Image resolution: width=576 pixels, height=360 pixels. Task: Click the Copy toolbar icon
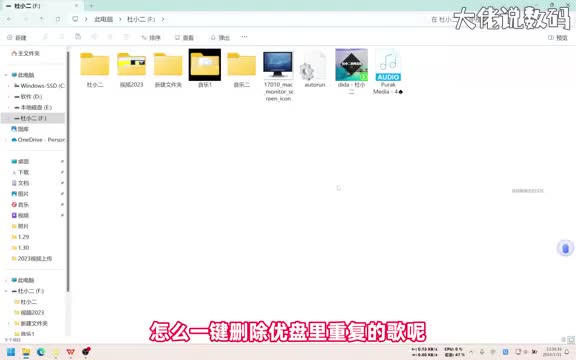[62, 37]
